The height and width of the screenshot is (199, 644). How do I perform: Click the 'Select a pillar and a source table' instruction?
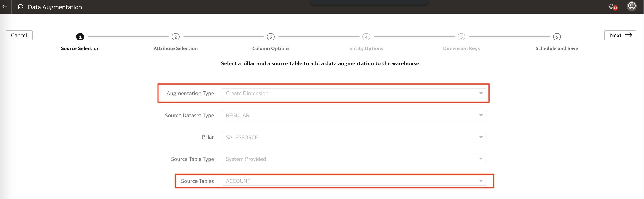tap(321, 63)
